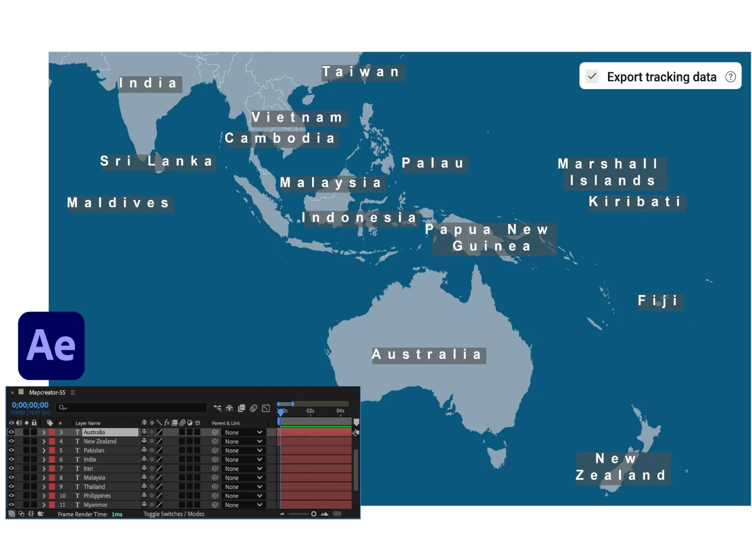Click zoom out mountain icon on timeline

click(282, 514)
